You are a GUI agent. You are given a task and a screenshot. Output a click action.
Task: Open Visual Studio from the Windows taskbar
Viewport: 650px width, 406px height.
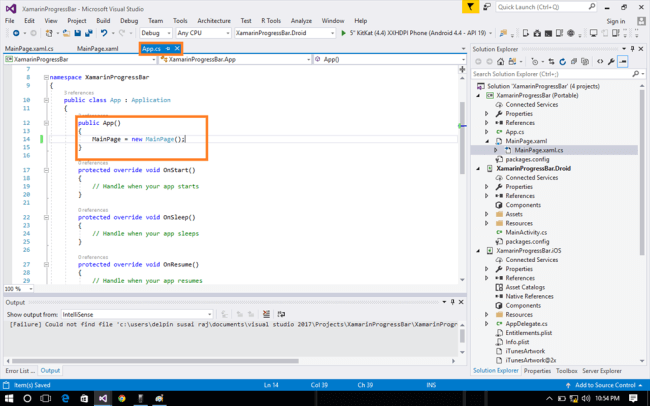(102, 397)
